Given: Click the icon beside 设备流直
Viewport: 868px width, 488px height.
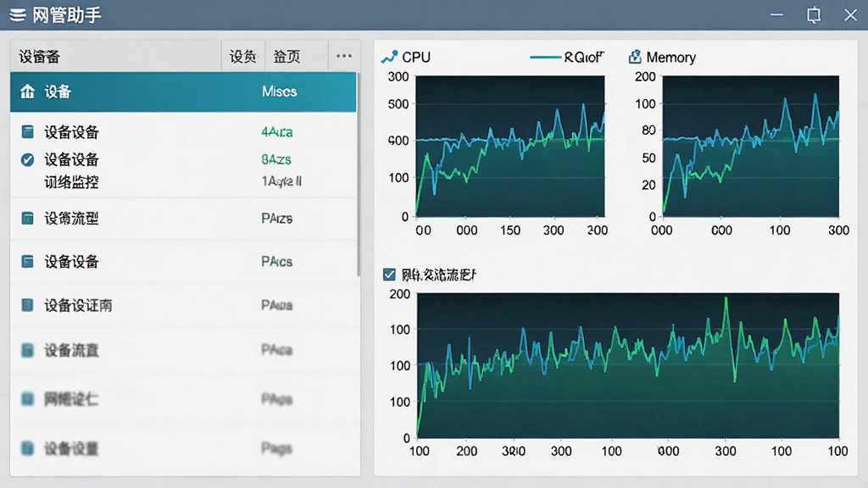Looking at the screenshot, I should [x=27, y=350].
